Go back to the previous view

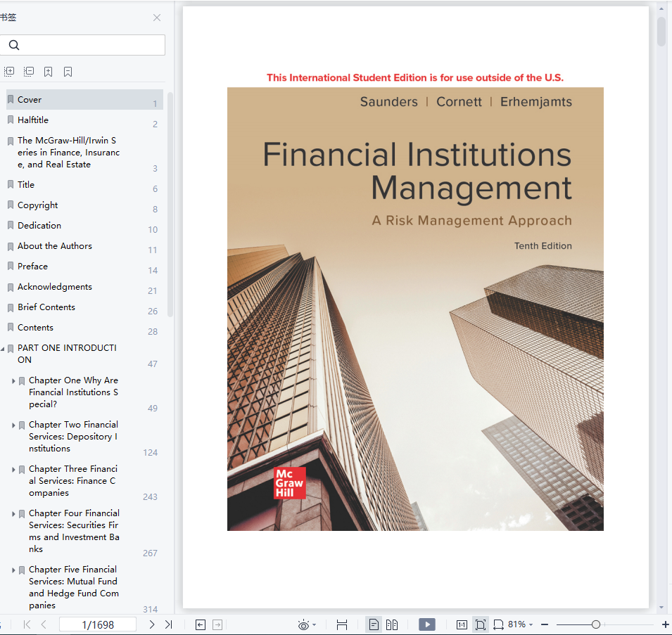click(x=200, y=624)
